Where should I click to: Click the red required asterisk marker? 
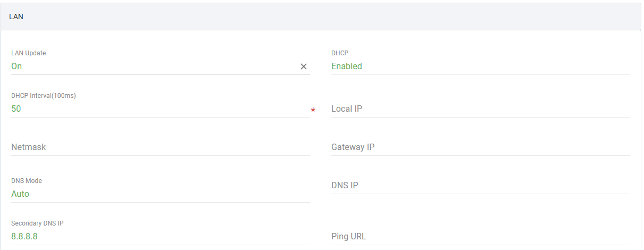point(313,111)
